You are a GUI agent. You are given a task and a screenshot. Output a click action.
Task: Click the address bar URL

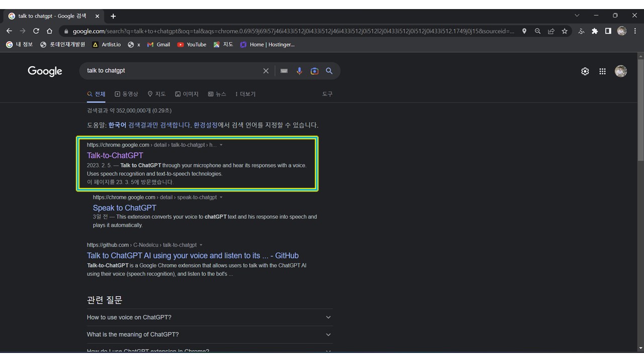(293, 31)
